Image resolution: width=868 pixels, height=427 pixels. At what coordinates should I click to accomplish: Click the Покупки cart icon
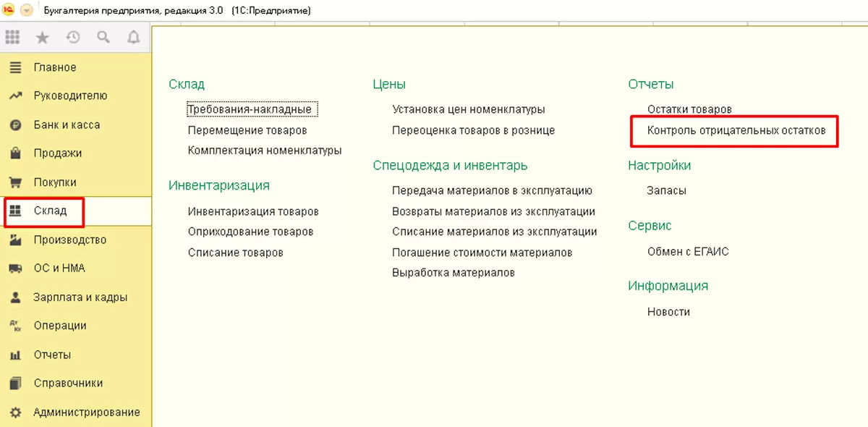point(15,182)
